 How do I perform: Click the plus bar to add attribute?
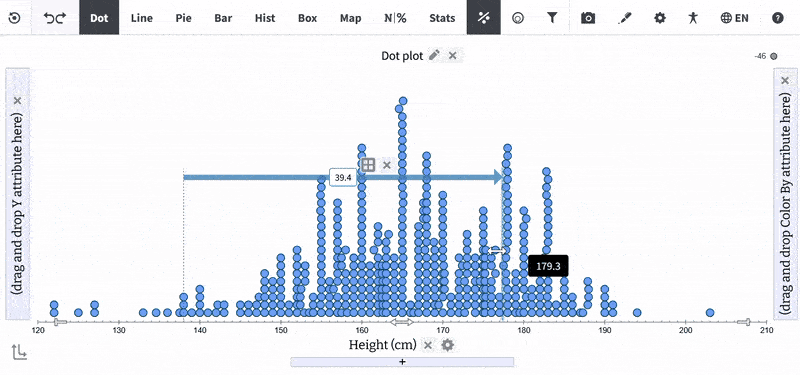click(402, 362)
